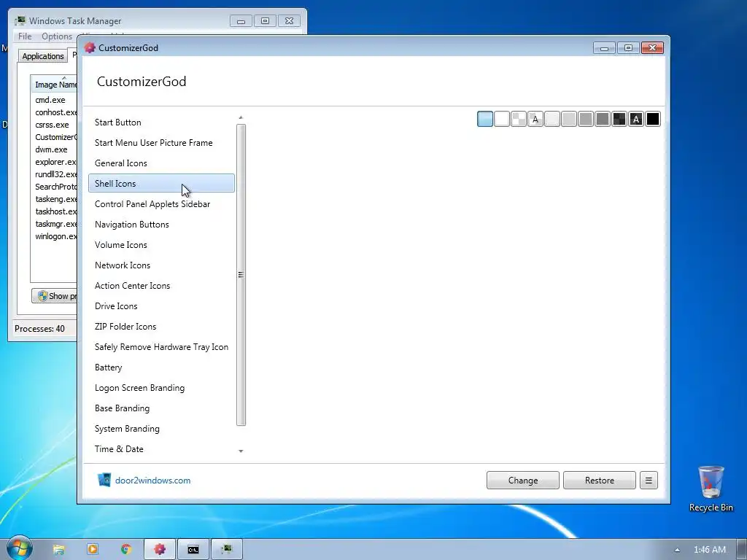Viewport: 747px width, 560px height.
Task: Select Base Branding category
Action: (161, 408)
